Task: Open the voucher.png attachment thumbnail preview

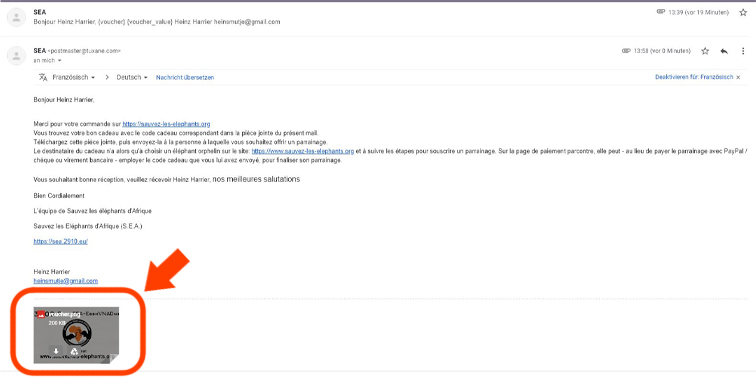Action: point(76,335)
